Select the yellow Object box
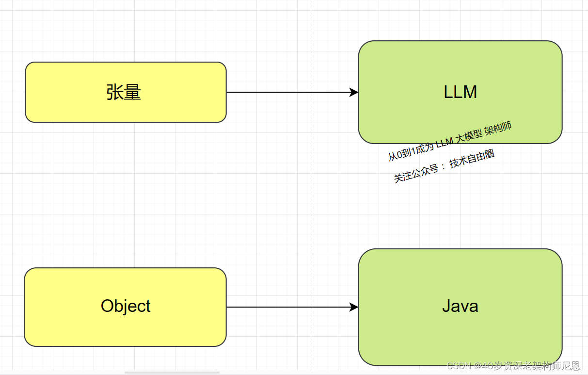This screenshot has width=588, height=375. tap(126, 307)
